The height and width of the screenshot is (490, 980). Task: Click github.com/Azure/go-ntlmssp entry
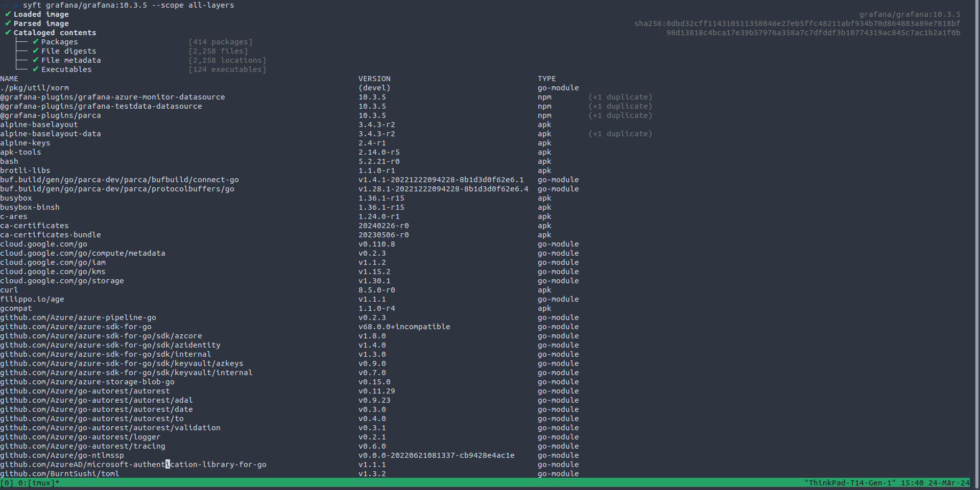pyautogui.click(x=62, y=455)
